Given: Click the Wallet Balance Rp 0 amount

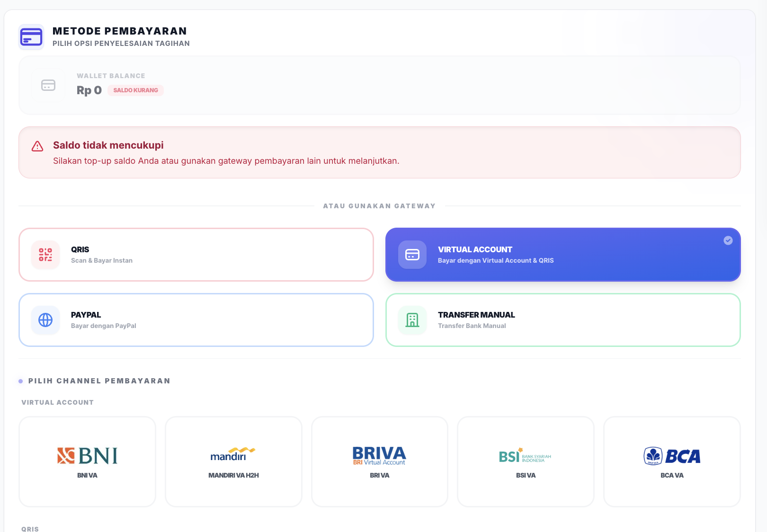Looking at the screenshot, I should pyautogui.click(x=89, y=90).
